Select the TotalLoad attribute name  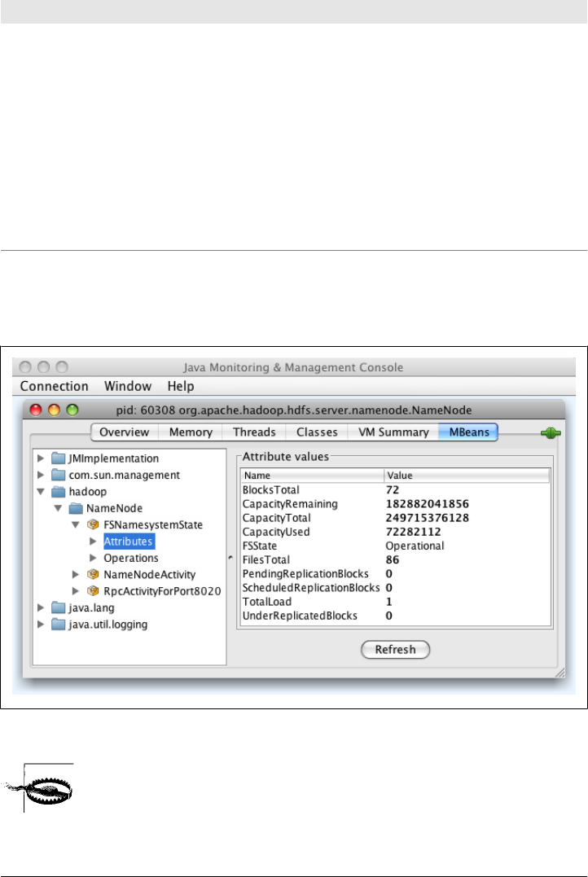267,602
